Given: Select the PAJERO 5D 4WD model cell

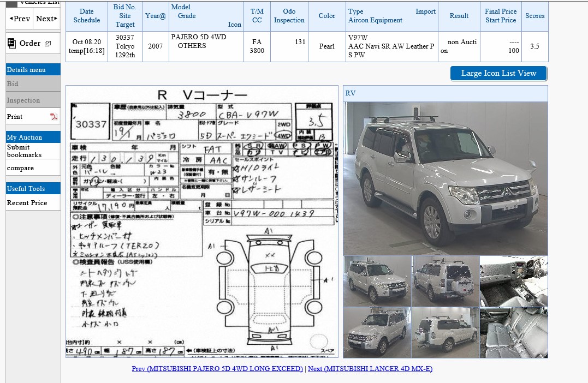Looking at the screenshot, I should [206, 46].
